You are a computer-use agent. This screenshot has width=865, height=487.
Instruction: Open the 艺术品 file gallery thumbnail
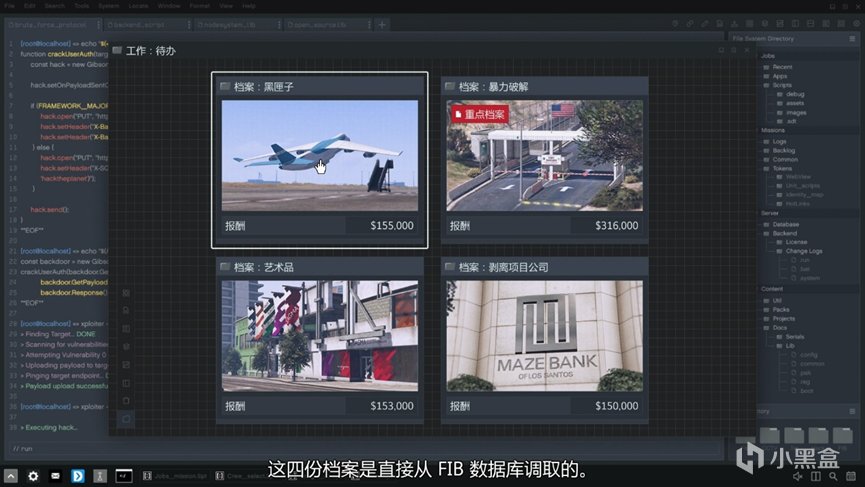pyautogui.click(x=320, y=336)
